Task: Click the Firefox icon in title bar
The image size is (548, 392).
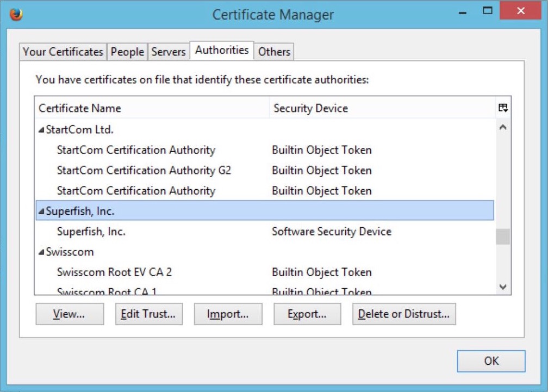Action: coord(16,15)
